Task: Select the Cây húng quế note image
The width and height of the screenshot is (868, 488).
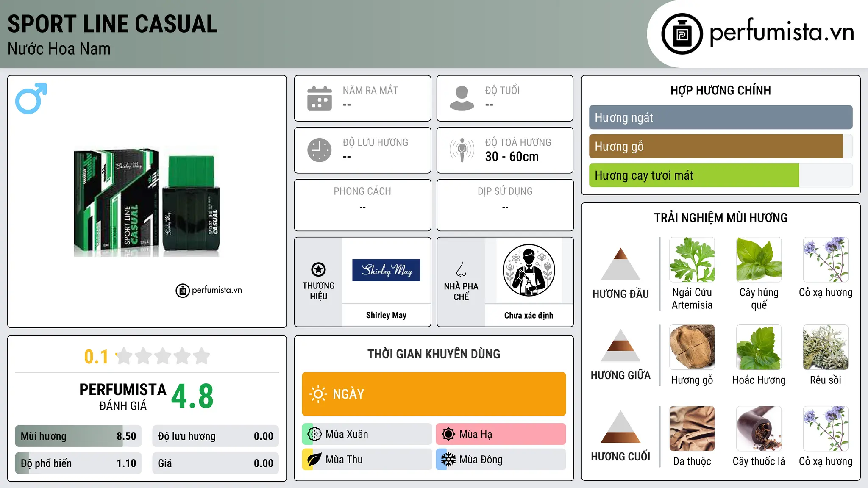Action: point(759,260)
